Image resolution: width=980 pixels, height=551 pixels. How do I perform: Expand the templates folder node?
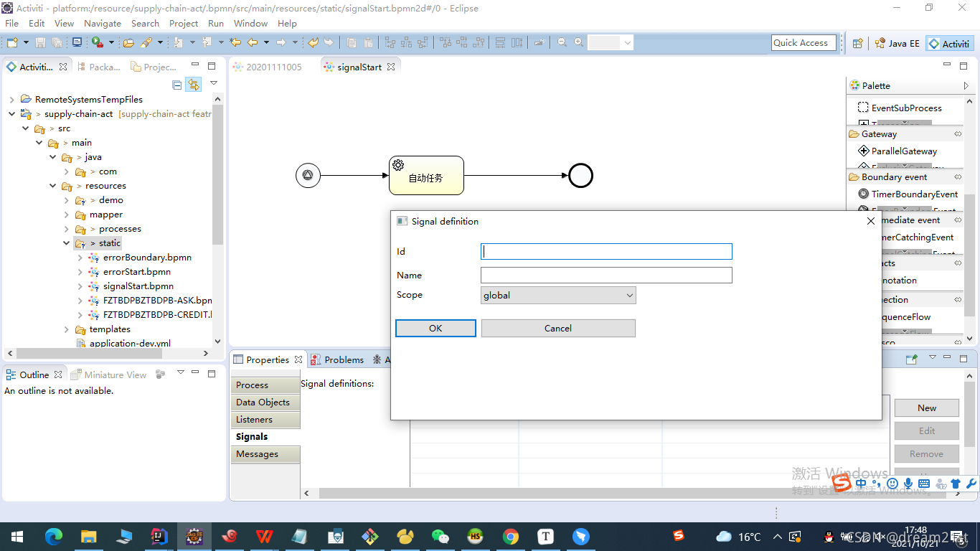[x=67, y=329]
